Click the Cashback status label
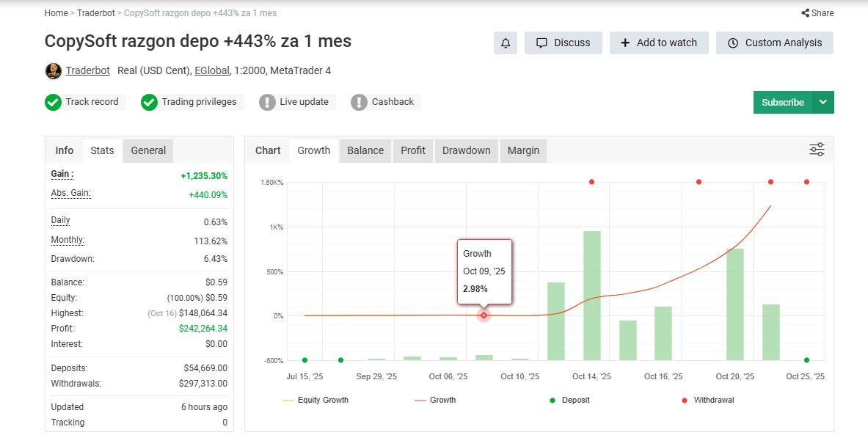The width and height of the screenshot is (868, 446). click(393, 102)
